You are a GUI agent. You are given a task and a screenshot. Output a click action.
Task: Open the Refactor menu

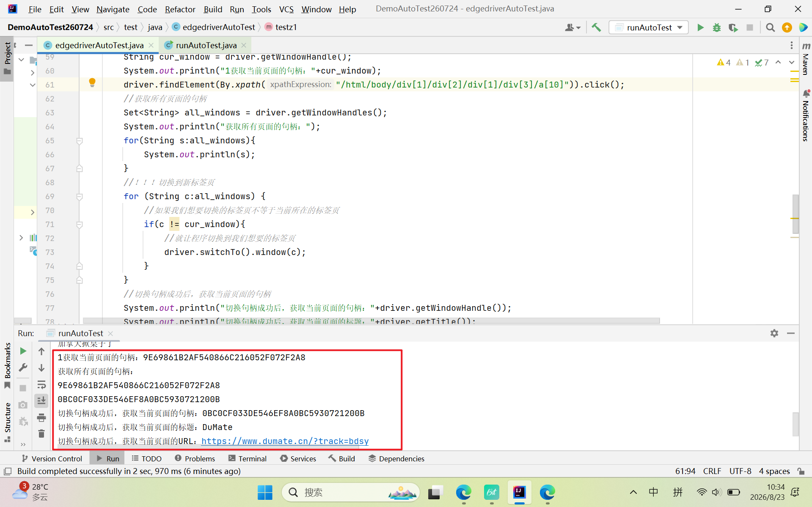(x=180, y=9)
